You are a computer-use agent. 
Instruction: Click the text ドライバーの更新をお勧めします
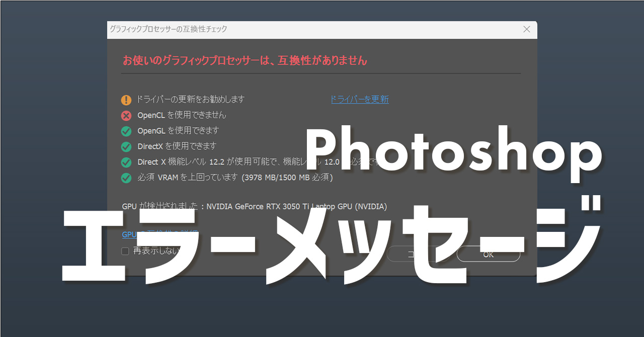pyautogui.click(x=191, y=100)
